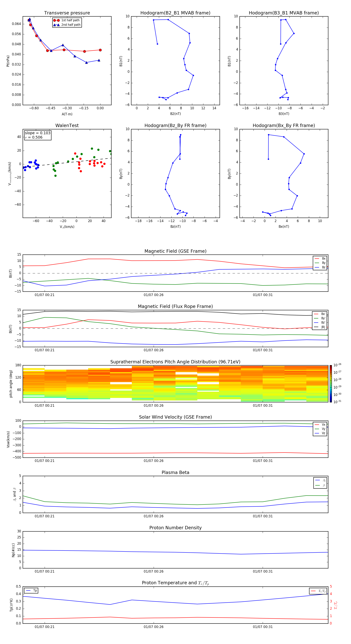Select the βp entry in Plasma Beta legend
Image resolution: width=351 pixels, height=644 pixels.
coord(320,480)
